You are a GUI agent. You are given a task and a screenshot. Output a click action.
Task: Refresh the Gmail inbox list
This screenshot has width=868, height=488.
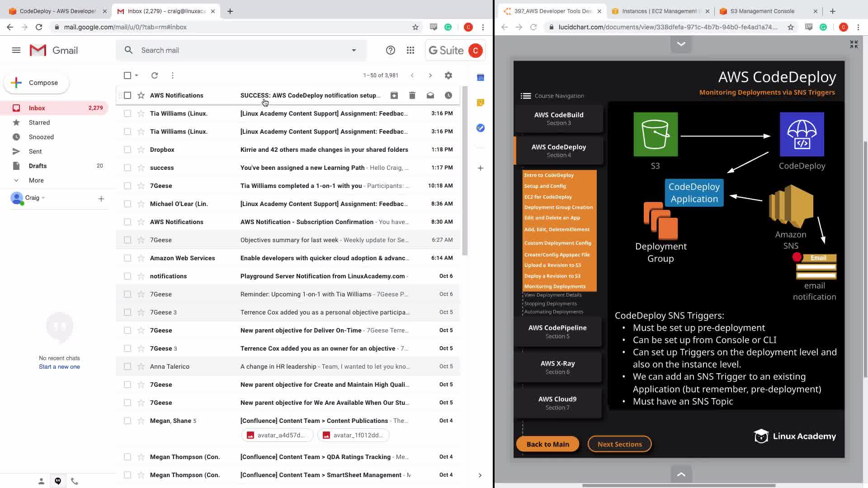coord(155,75)
